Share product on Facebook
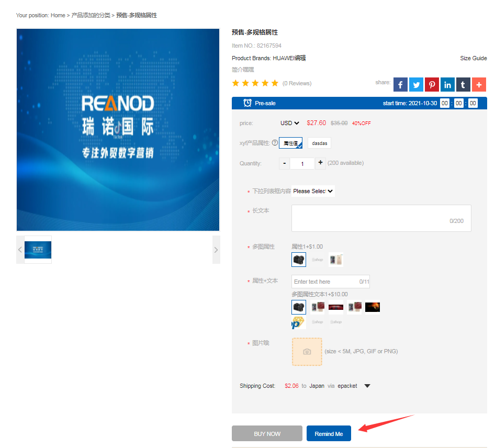This screenshot has width=495, height=448. point(400,85)
